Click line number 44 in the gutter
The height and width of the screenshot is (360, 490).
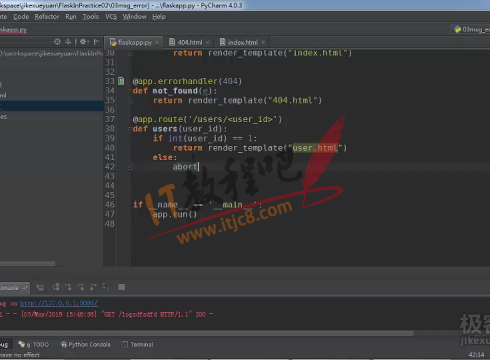pyautogui.click(x=110, y=186)
